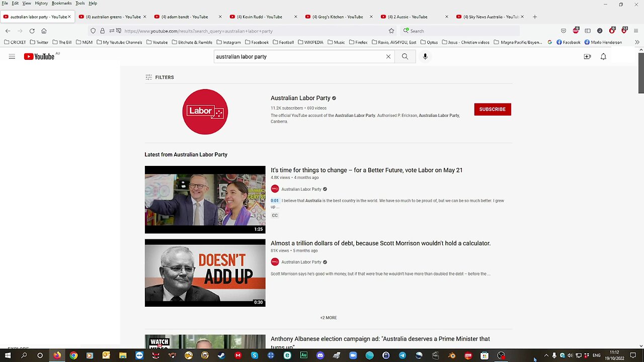The image size is (644, 362).
Task: Click channel name under the debt video
Action: (301, 262)
